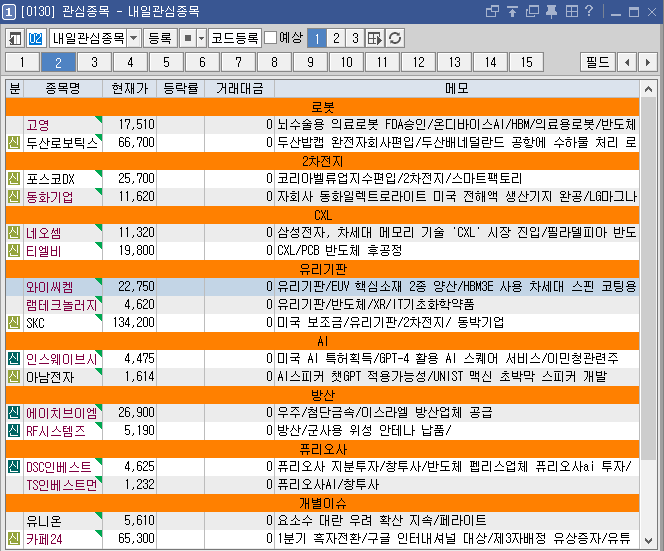
Task: Click the 거래대금 column header
Action: 240,89
